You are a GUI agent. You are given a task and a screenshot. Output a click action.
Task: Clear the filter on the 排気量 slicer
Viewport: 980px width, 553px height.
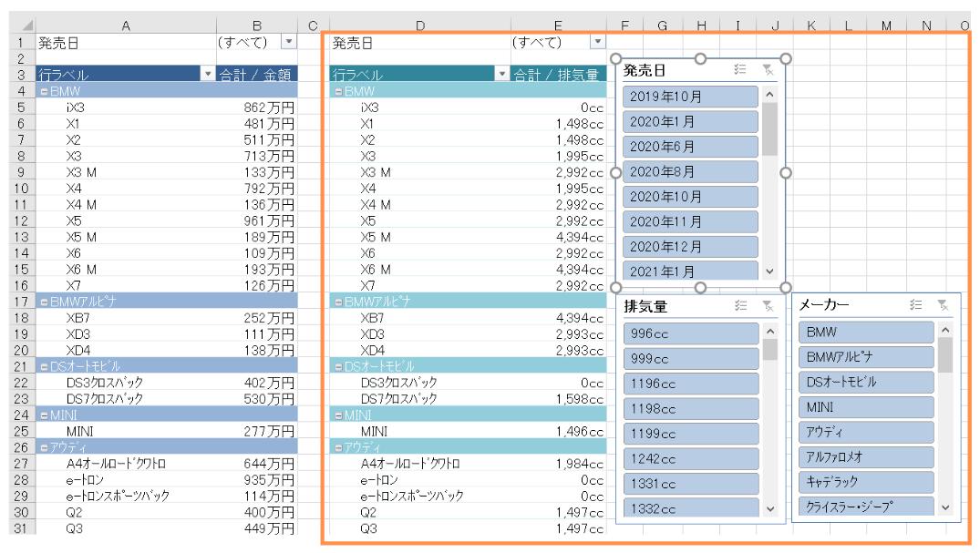(x=768, y=307)
